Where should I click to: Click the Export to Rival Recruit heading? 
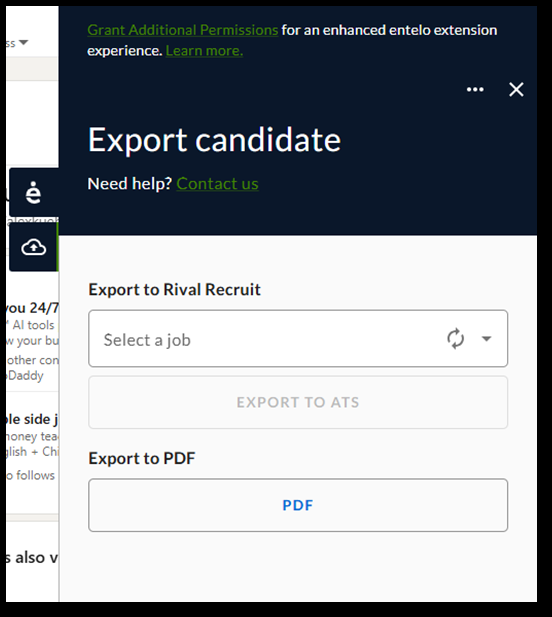click(x=174, y=290)
